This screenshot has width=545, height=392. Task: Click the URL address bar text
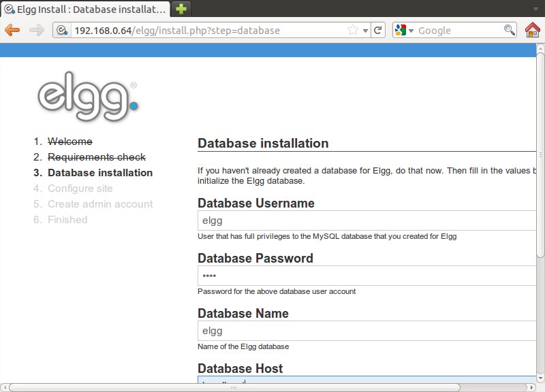[177, 30]
